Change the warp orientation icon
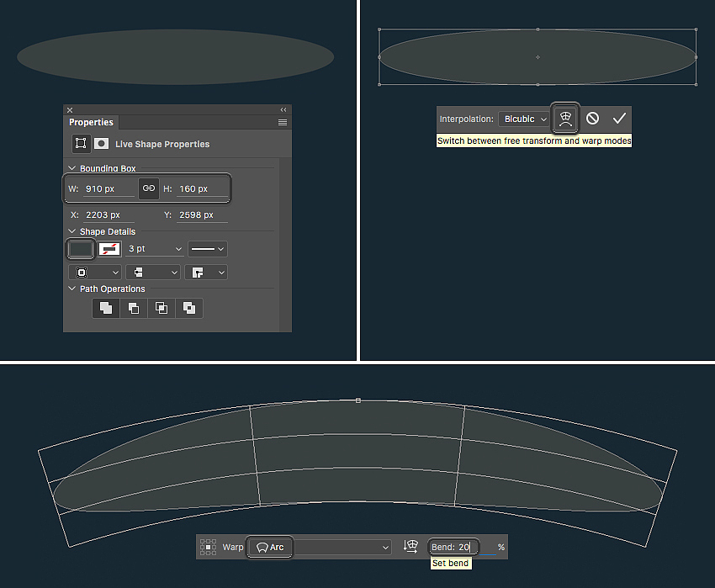 410,547
